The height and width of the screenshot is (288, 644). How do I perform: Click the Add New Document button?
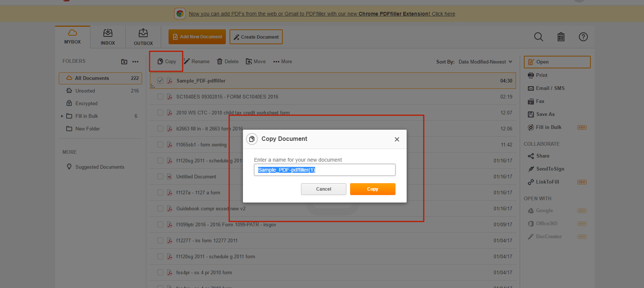(197, 37)
